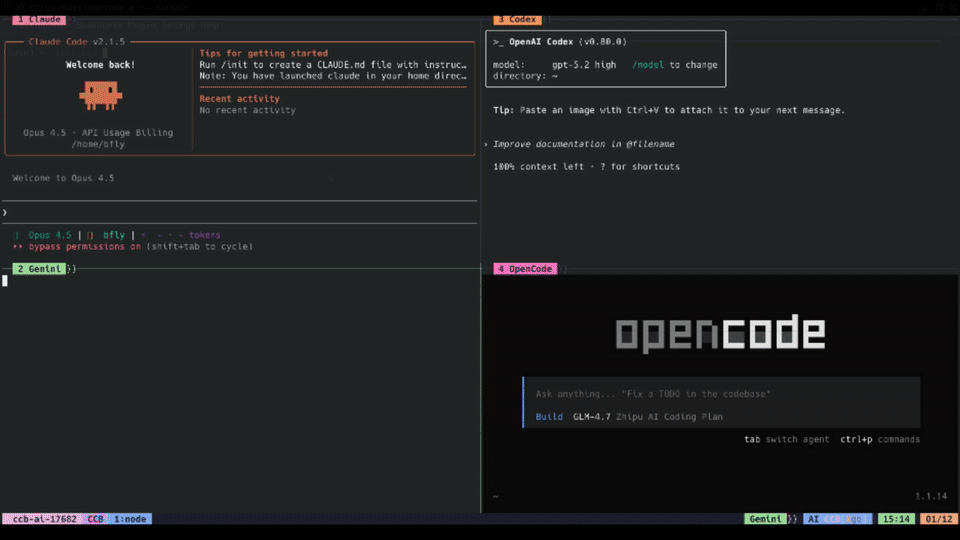Viewport: 960px width, 540px height.
Task: Switch to the 4 OpenCode pane label
Action: 525,269
